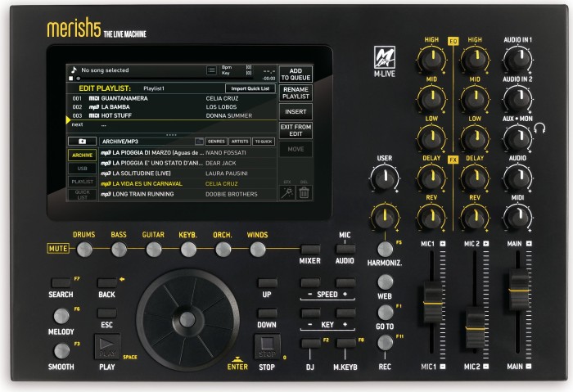Click the SEARCH button
The height and width of the screenshot is (392, 573).
(61, 282)
